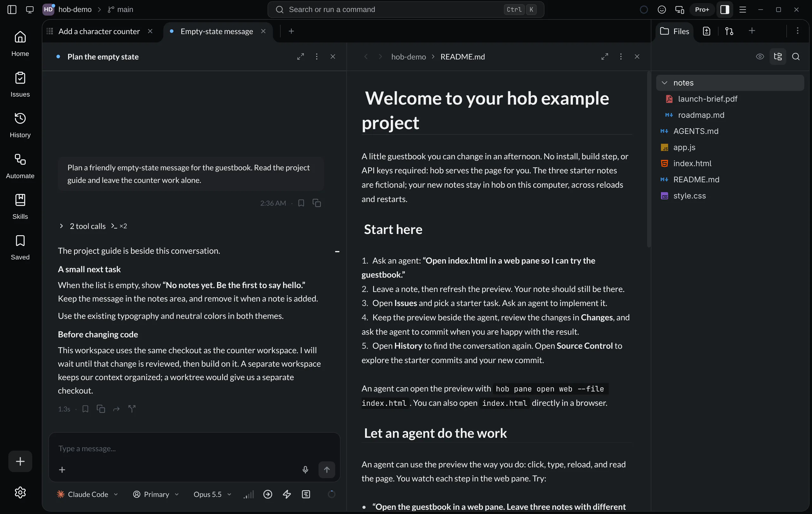
Task: Open the History sidebar section
Action: [x=20, y=125]
